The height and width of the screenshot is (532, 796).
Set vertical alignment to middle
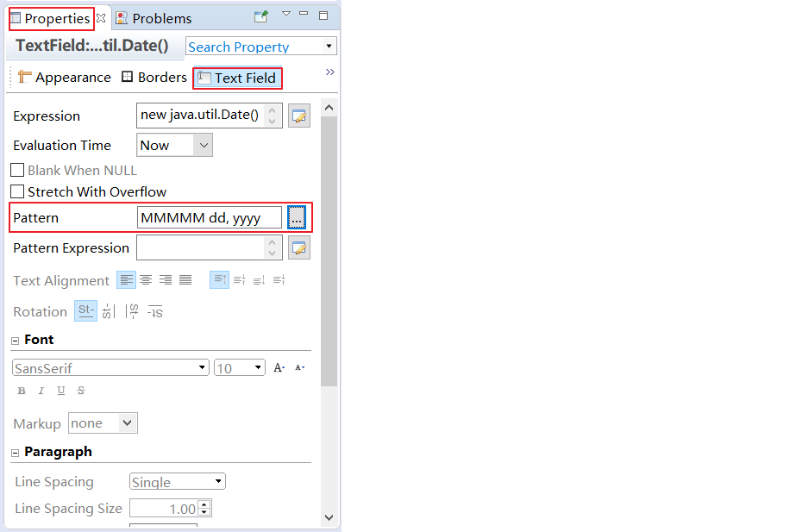pyautogui.click(x=239, y=279)
